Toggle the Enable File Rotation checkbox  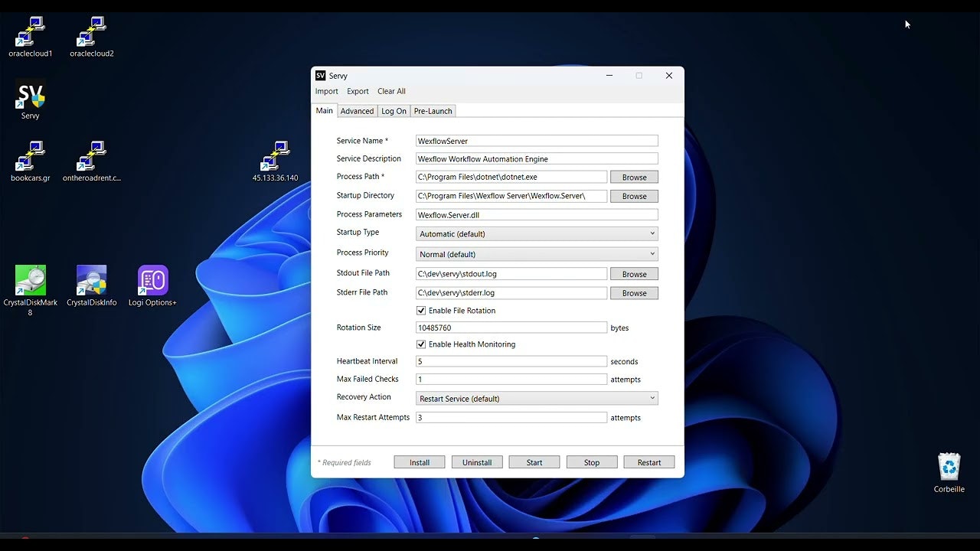tap(421, 311)
